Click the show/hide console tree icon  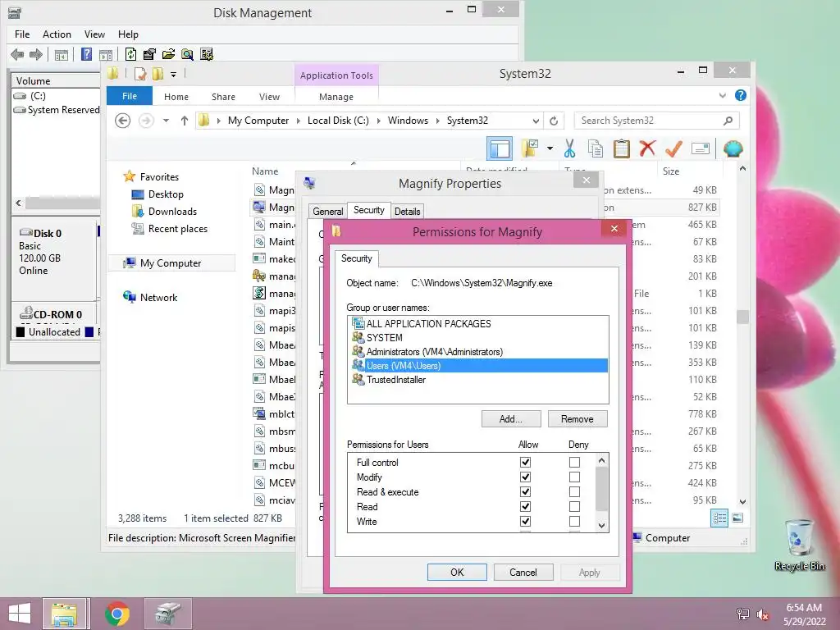click(x=62, y=54)
